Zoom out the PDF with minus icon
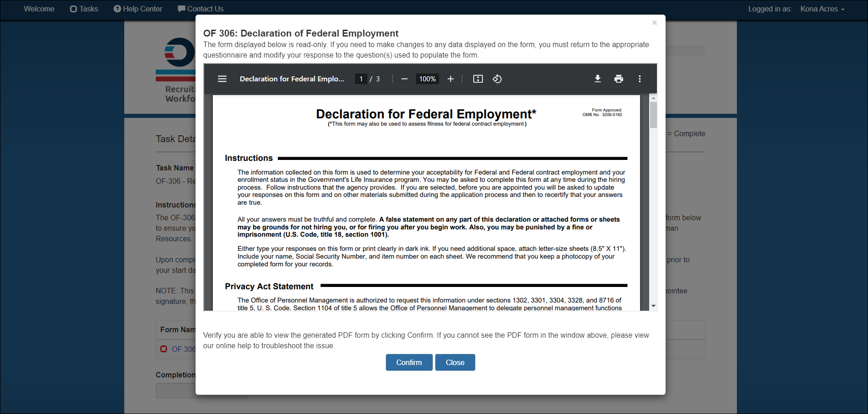The image size is (868, 414). [x=404, y=79]
